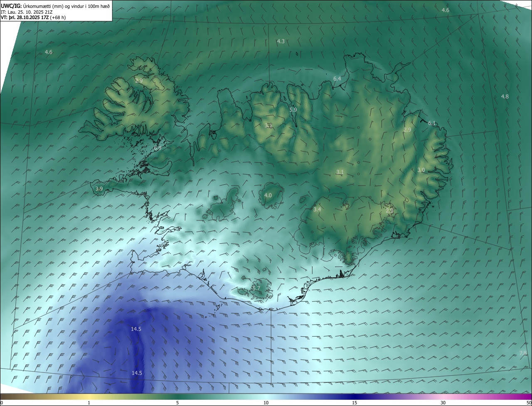Click the 6.4 value label on the map
Viewport: 532px width, 406px height.
pyautogui.click(x=337, y=78)
